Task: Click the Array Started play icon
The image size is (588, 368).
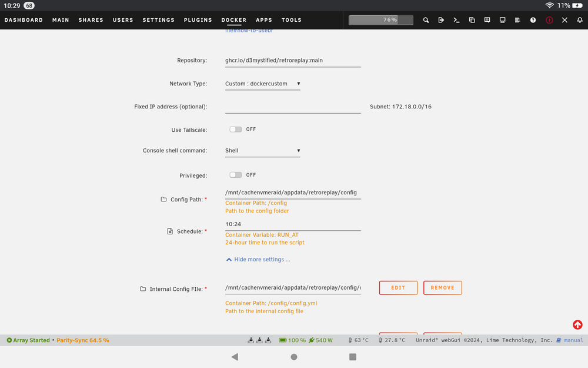Action: coord(9,340)
